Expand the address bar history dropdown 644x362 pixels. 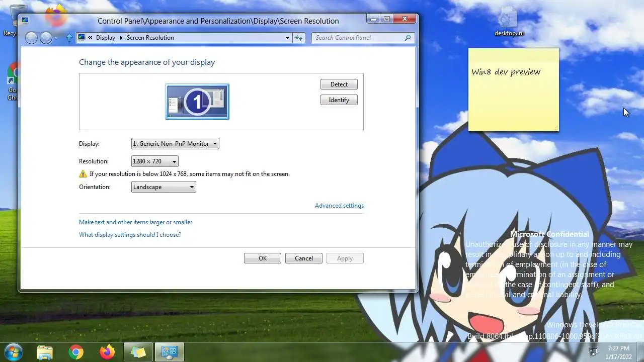pos(287,38)
